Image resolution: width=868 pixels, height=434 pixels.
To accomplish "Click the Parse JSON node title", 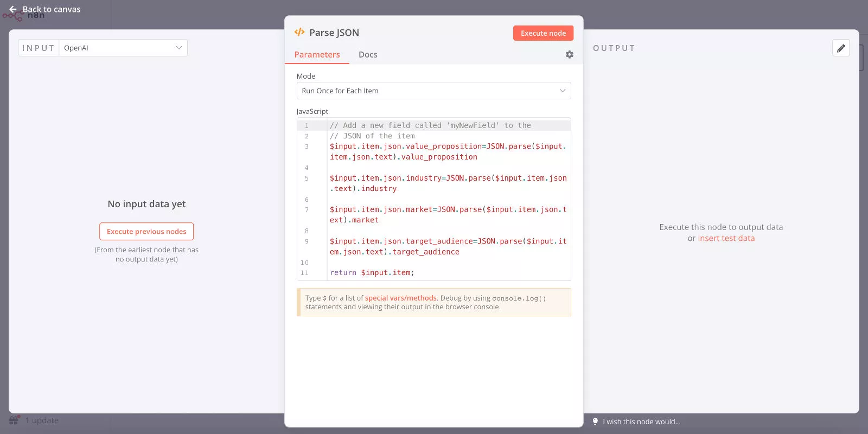I will coord(334,33).
